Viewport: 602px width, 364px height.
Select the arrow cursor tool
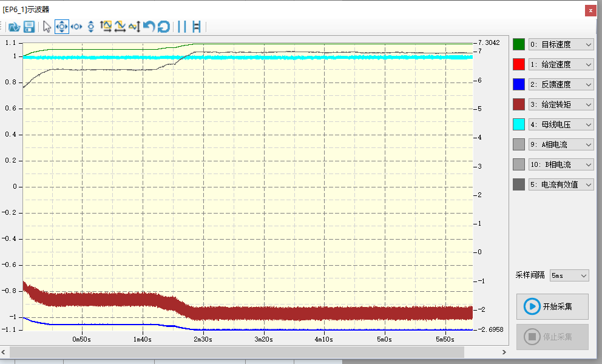pos(46,27)
